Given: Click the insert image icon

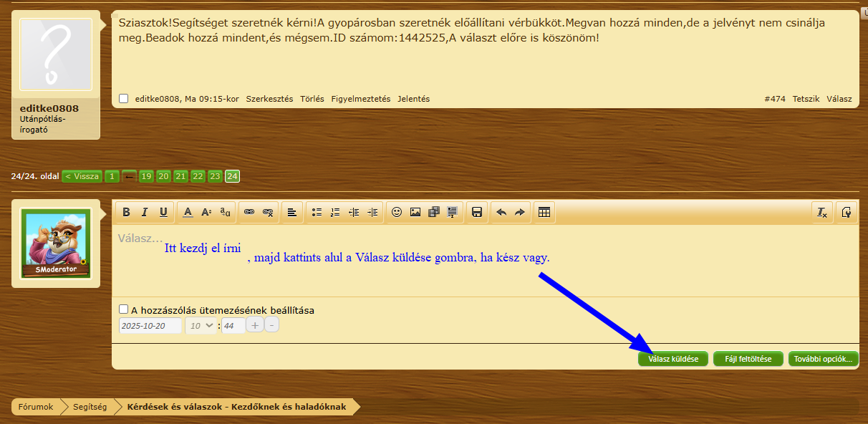Looking at the screenshot, I should pos(415,212).
